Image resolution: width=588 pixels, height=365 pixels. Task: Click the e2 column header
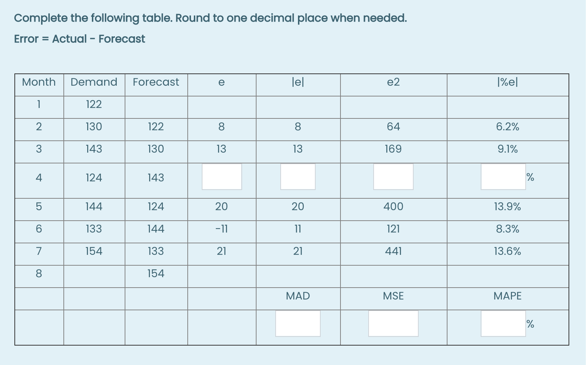(x=393, y=82)
